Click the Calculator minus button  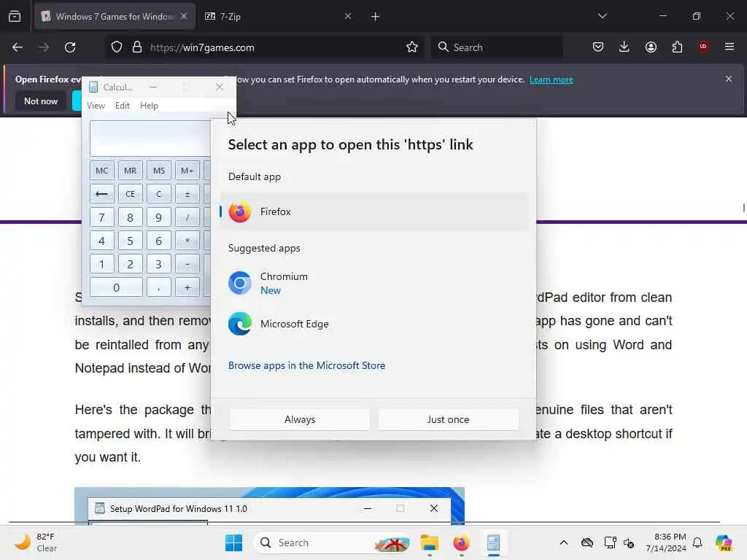[x=187, y=264]
